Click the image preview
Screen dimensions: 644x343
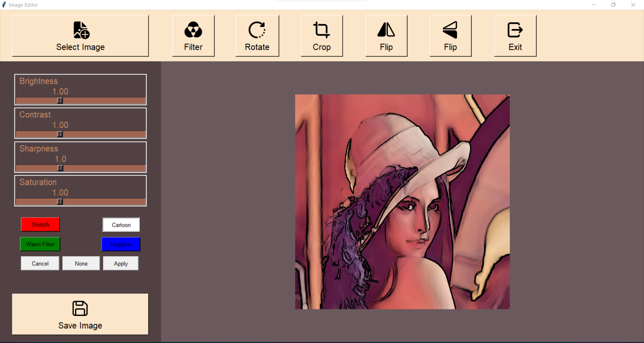point(402,202)
